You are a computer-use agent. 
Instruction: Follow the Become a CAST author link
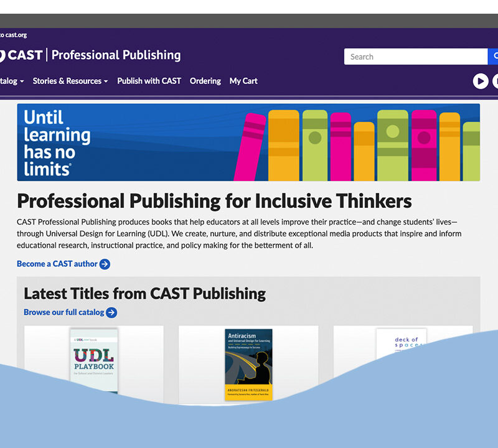click(57, 264)
